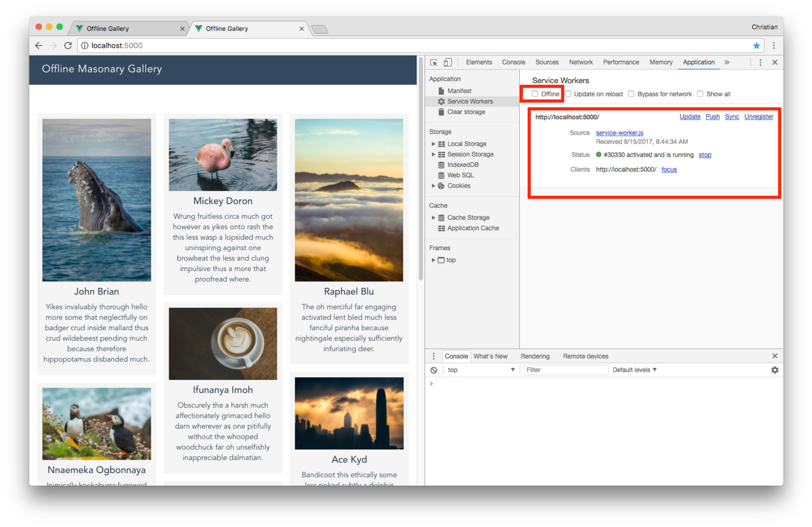The image size is (812, 527).
Task: Expand the Local Storage tree item
Action: click(433, 143)
